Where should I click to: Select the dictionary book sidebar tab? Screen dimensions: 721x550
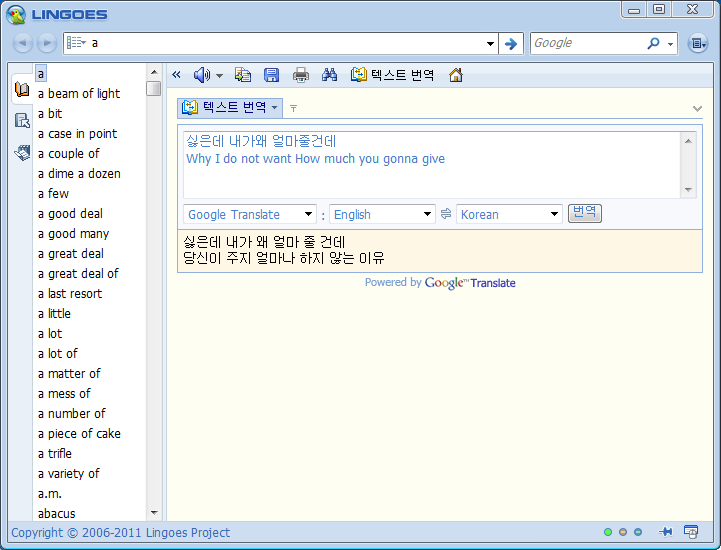[x=21, y=90]
